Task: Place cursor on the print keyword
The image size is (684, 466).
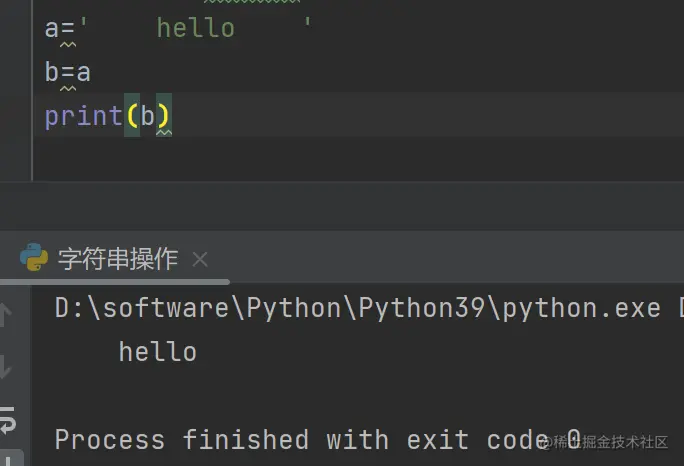Action: (x=83, y=116)
